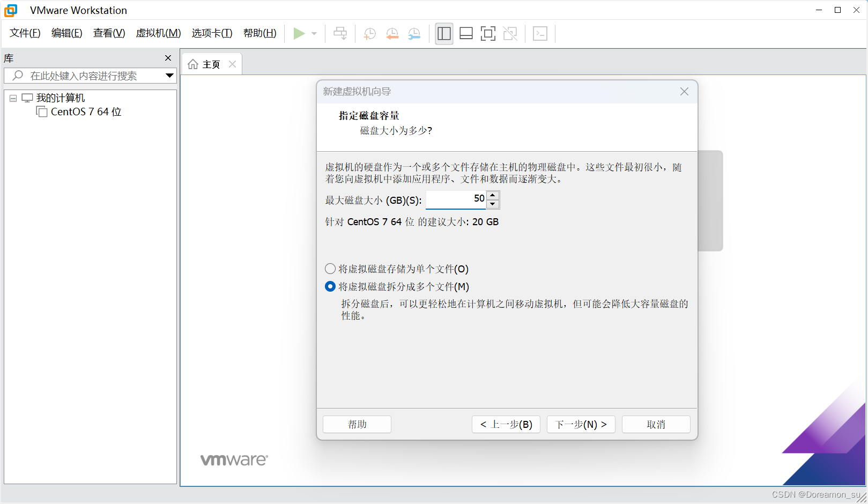The width and height of the screenshot is (868, 504).
Task: Open the 文件(F) menu
Action: click(25, 33)
